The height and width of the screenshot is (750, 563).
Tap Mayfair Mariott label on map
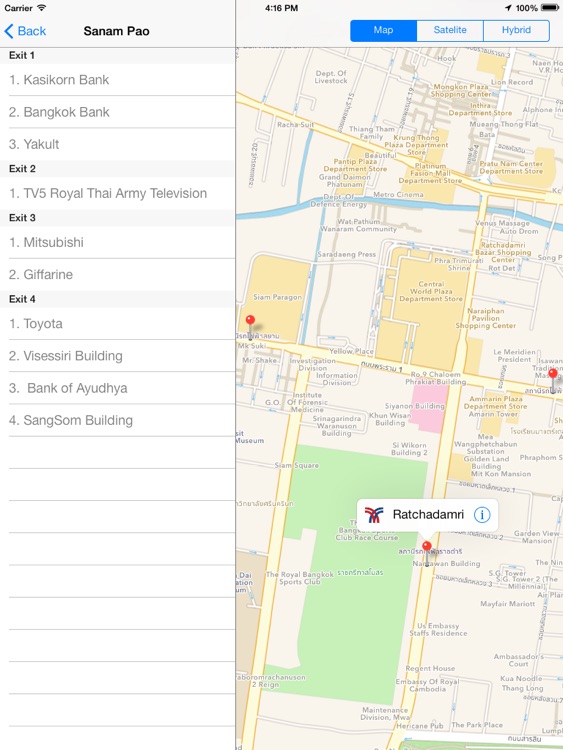point(508,604)
